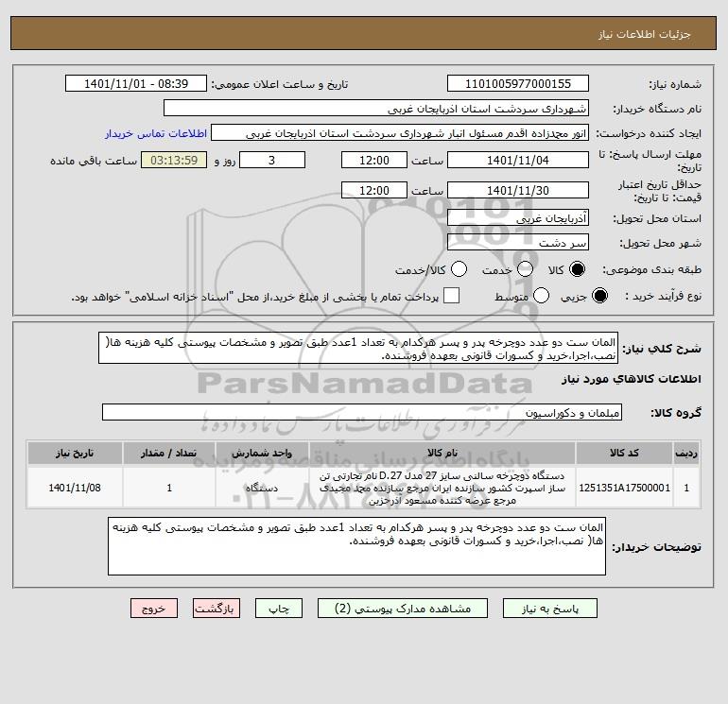728x704 pixels.
Task: Click the page title جزئیات اطلاعات نیاز
Action: (x=645, y=34)
